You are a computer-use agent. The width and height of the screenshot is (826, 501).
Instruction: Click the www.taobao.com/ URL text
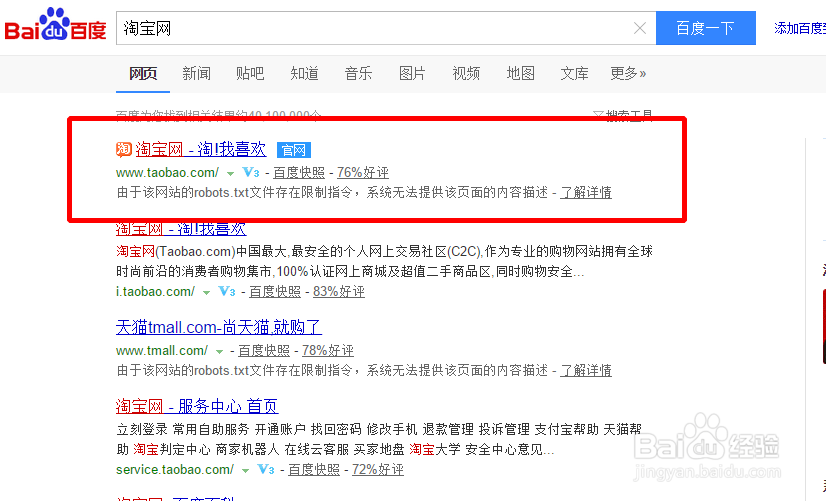[168, 172]
